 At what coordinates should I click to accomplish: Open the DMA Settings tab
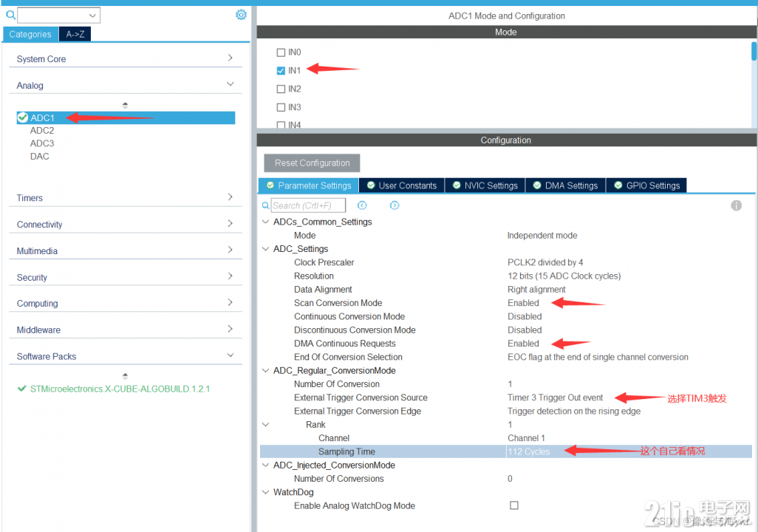566,185
